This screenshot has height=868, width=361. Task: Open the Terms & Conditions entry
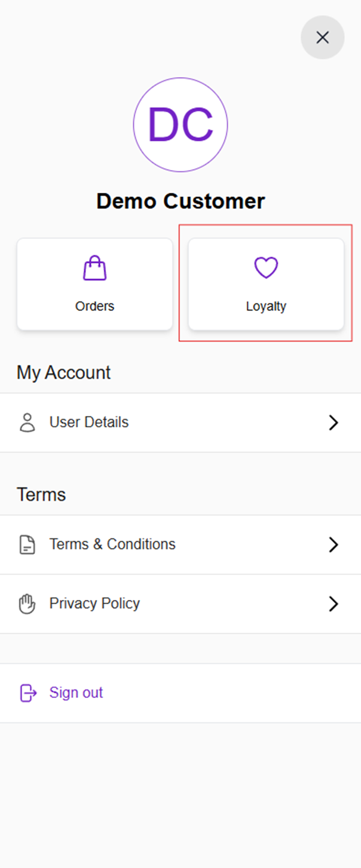(x=112, y=544)
